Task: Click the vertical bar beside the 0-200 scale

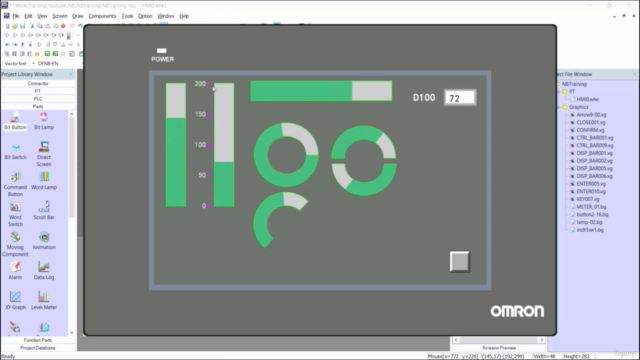Action: pyautogui.click(x=224, y=145)
